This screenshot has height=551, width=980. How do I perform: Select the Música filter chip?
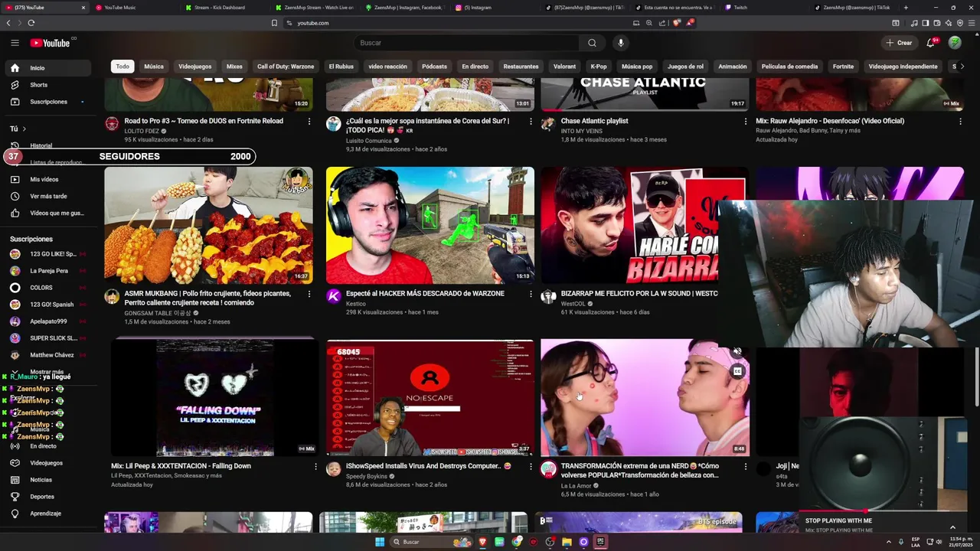tap(154, 67)
